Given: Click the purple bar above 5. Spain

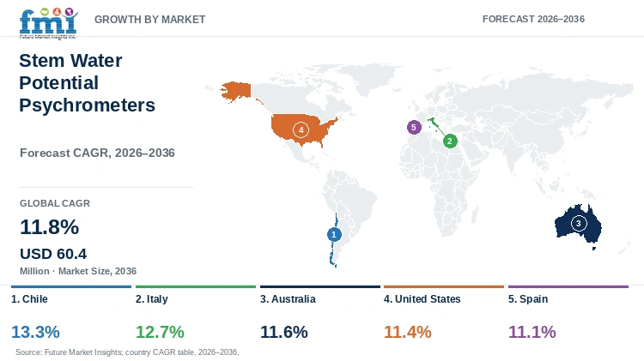Looking at the screenshot, I should 568,286.
